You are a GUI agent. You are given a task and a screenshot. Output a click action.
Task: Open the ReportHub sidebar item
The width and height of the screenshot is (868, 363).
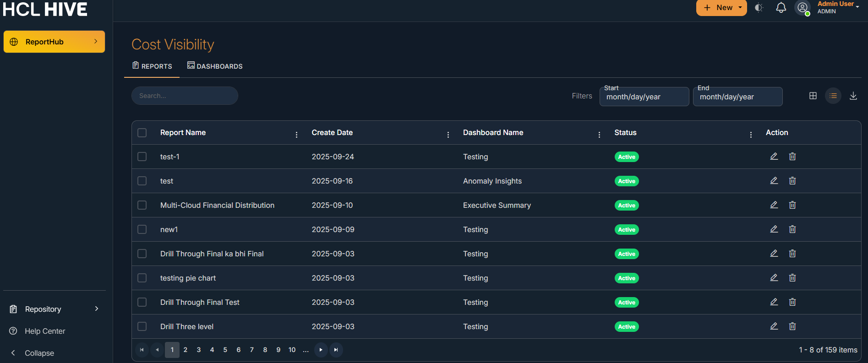(54, 42)
